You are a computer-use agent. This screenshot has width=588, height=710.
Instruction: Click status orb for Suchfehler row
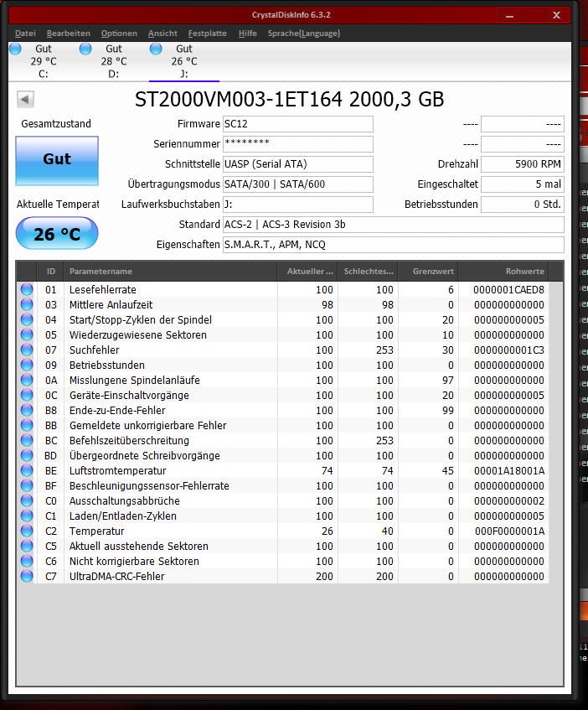click(27, 350)
